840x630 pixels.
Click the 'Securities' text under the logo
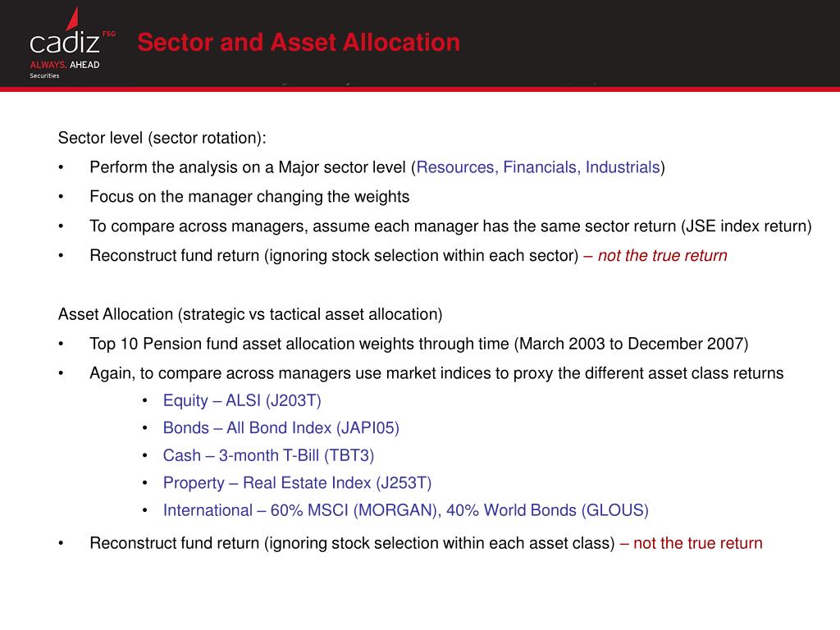(x=44, y=75)
